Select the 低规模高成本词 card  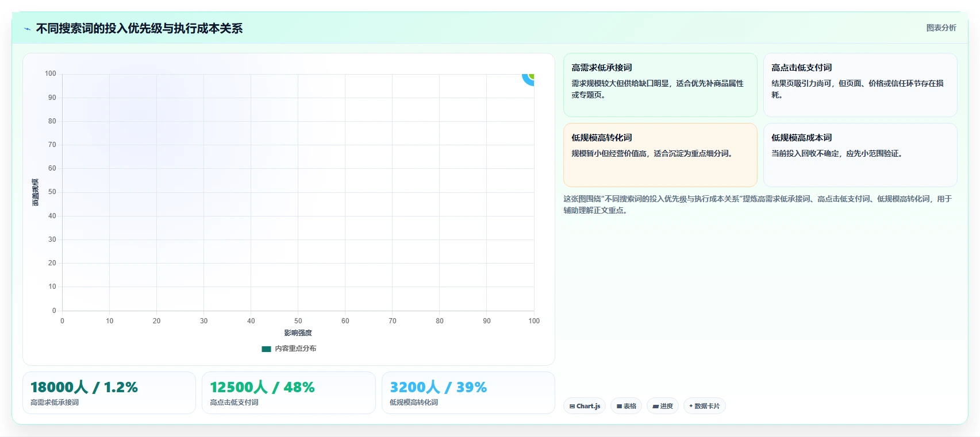(860, 155)
